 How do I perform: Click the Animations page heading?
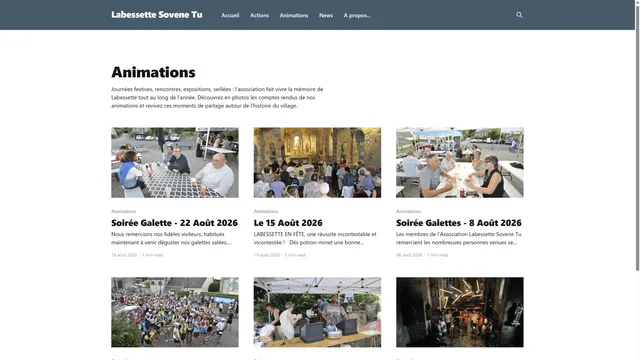[153, 72]
